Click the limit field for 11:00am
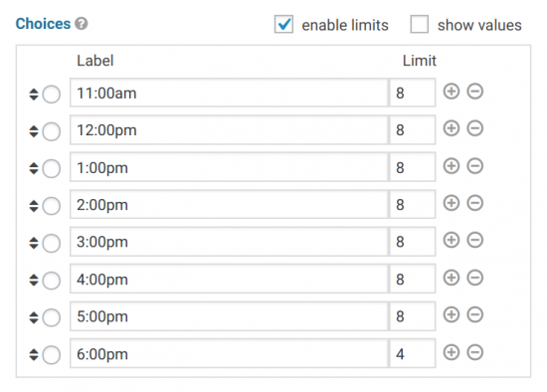 pos(413,93)
